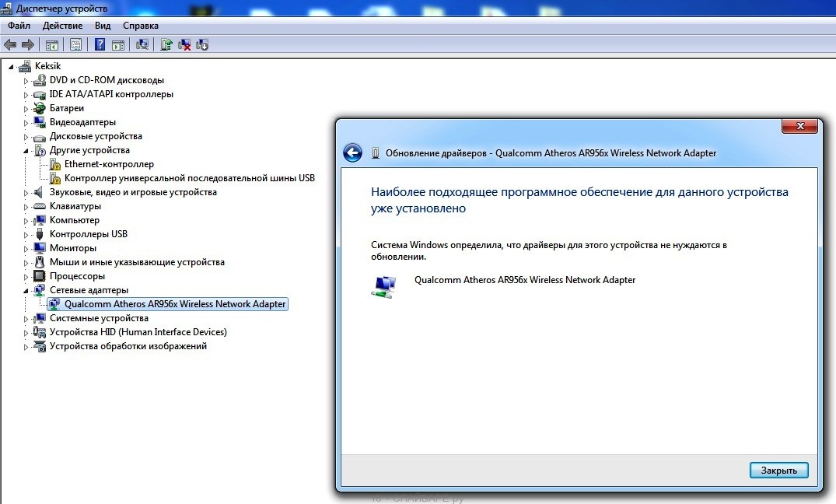Click the Keksik computer icon in the tree

[25, 66]
